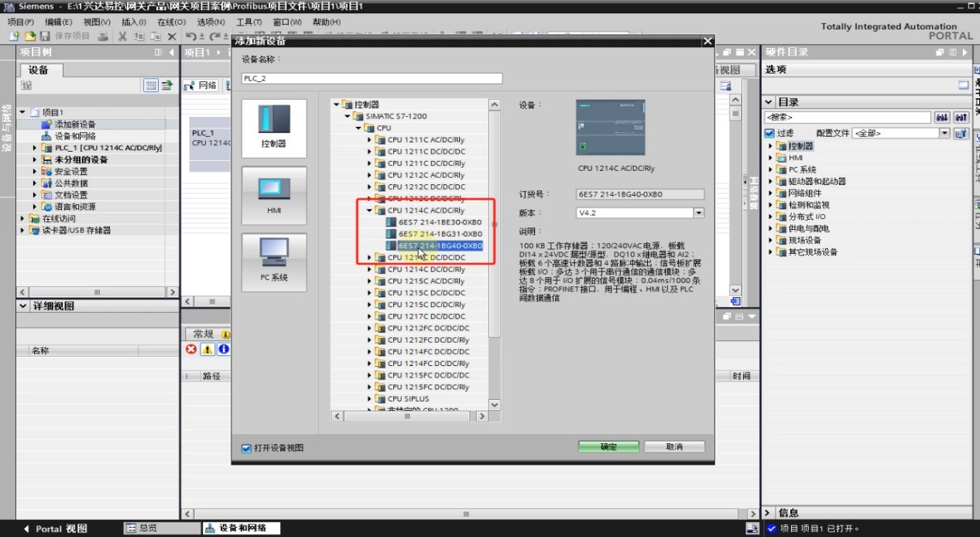Click the 添加新设备 item in project tree
This screenshot has height=537, width=980.
75,125
